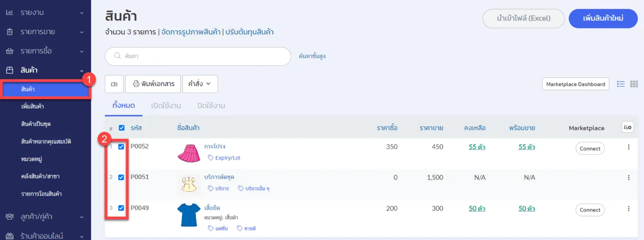Click the รายงาน chart icon in sidebar
Screen dimensions: 644x240
click(x=9, y=13)
